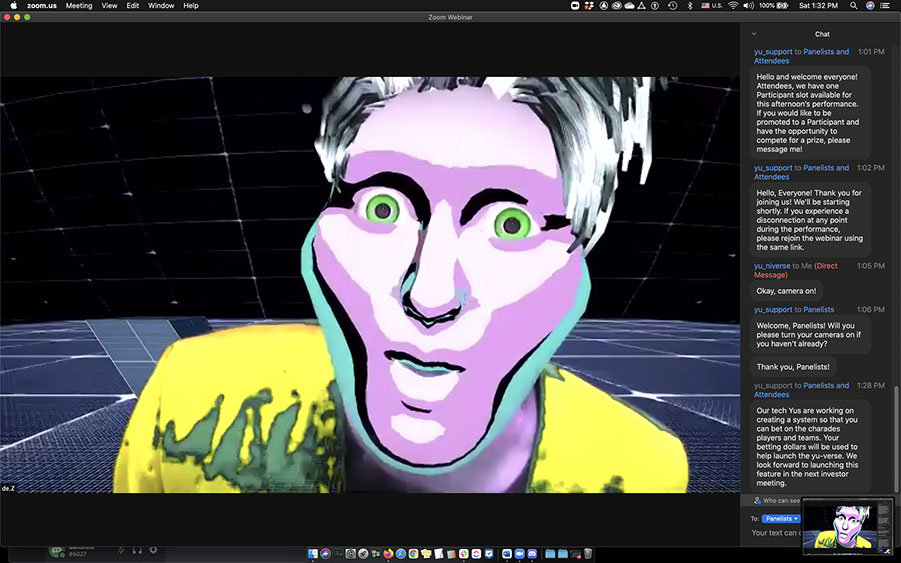
Task: Open the zoom.us application menu
Action: pyautogui.click(x=41, y=6)
